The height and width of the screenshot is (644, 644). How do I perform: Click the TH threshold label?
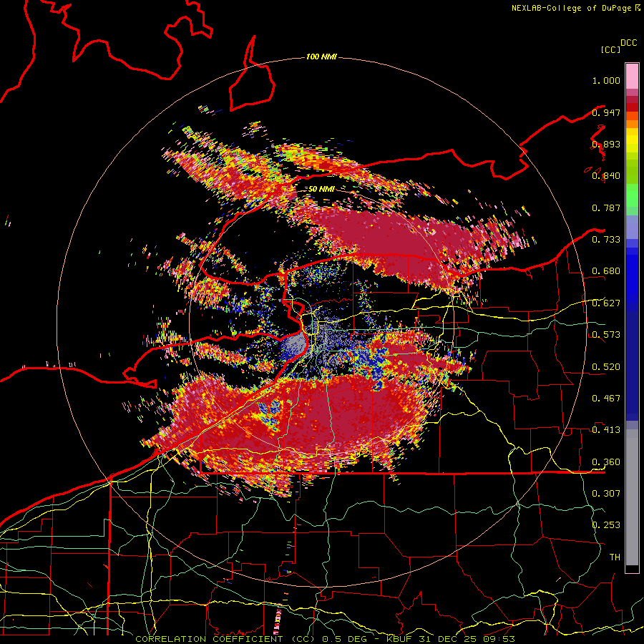615,557
